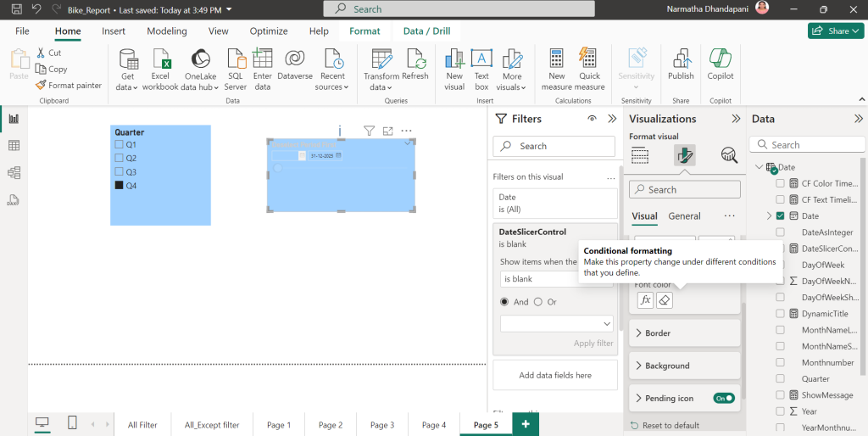Screen dimensions: 868x436
Task: Collapse the Visualizations pane
Action: pos(736,119)
